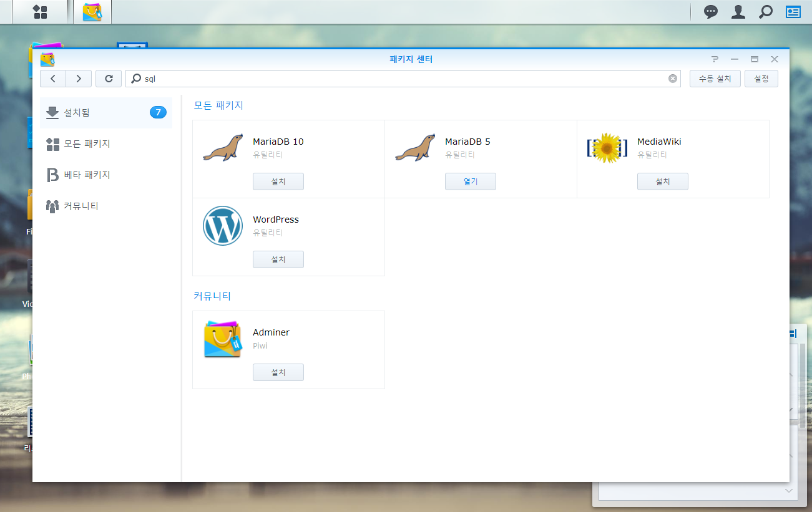Click the MariaDB 5 package name

click(467, 142)
